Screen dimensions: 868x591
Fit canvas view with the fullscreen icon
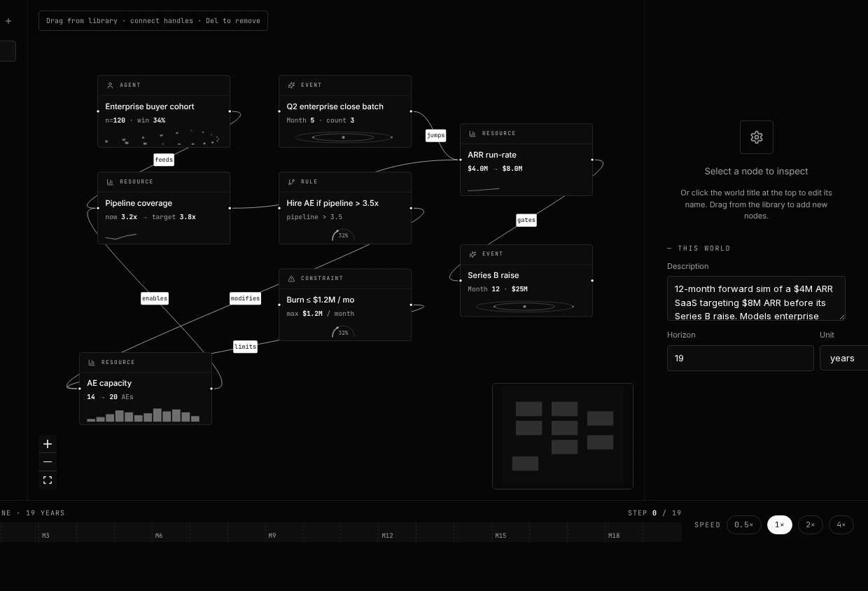(48, 480)
